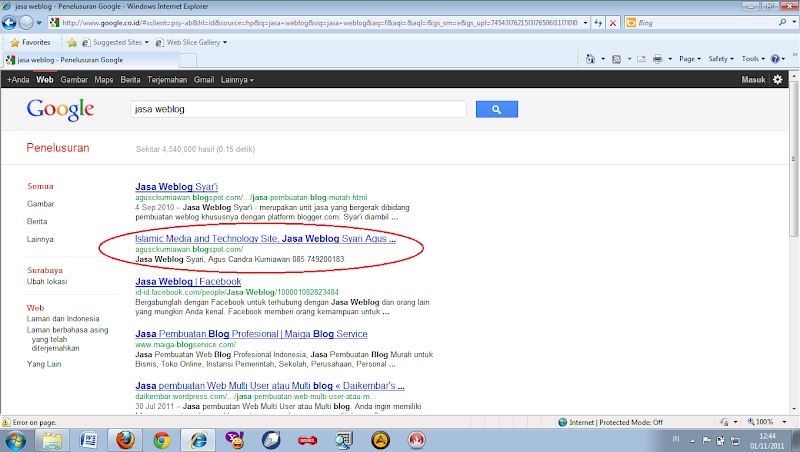Go back with the browser Back arrow
This screenshot has width=800, height=452.
pyautogui.click(x=10, y=22)
